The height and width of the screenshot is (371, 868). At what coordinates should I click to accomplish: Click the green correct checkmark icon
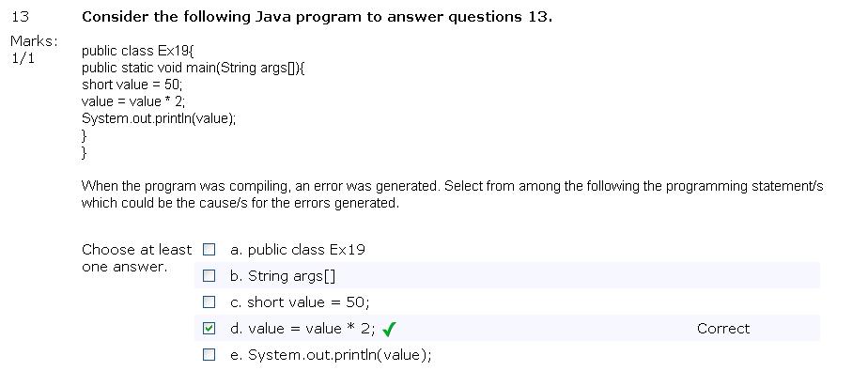(x=389, y=330)
